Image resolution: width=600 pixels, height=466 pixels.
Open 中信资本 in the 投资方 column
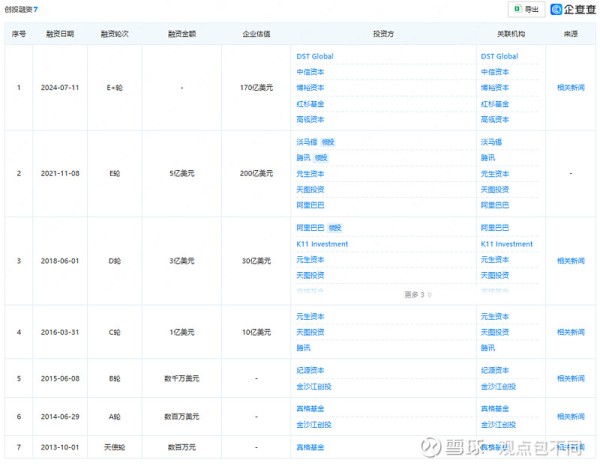[x=310, y=72]
